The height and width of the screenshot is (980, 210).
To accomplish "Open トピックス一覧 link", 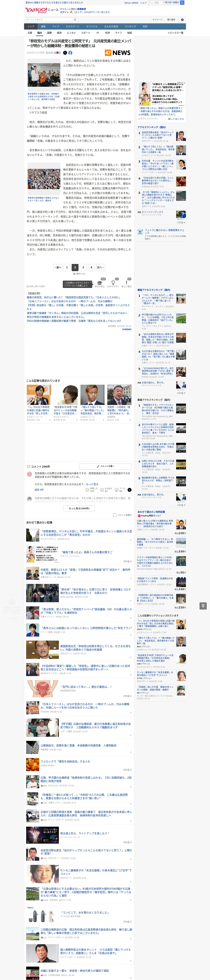I will pyautogui.click(x=175, y=33).
